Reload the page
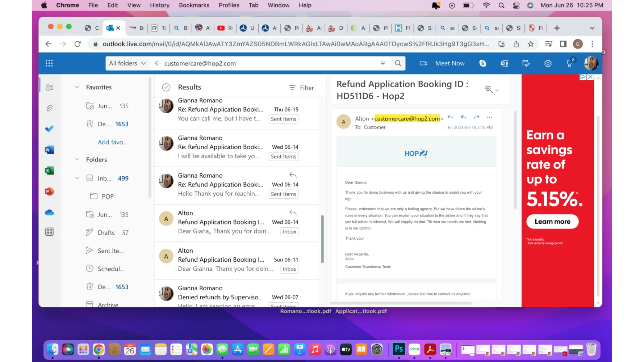This screenshot has height=362, width=644. tap(77, 44)
